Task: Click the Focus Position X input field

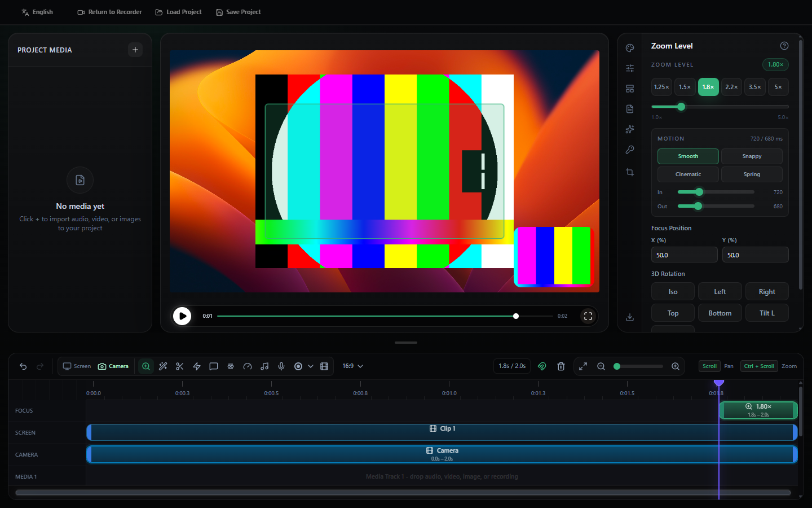Action: click(685, 255)
